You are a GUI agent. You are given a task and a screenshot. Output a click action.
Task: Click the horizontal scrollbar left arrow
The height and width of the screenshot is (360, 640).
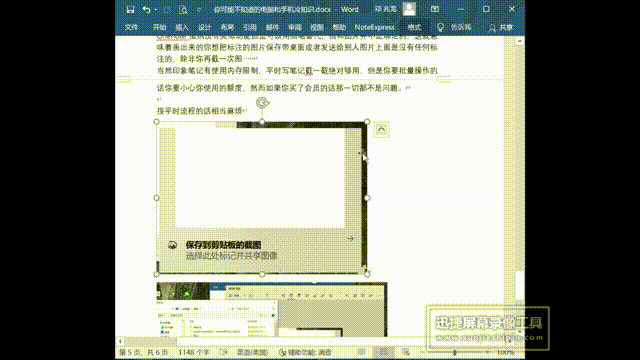120,341
